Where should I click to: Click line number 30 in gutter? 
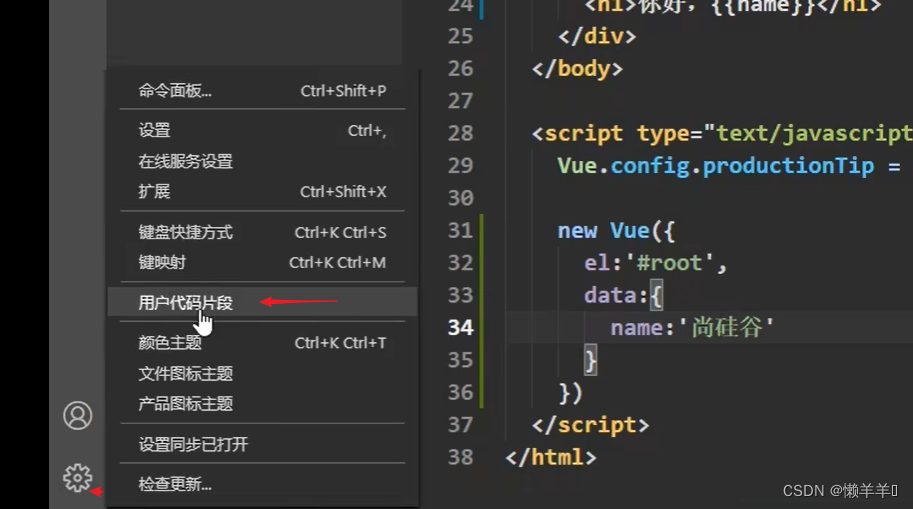point(461,198)
